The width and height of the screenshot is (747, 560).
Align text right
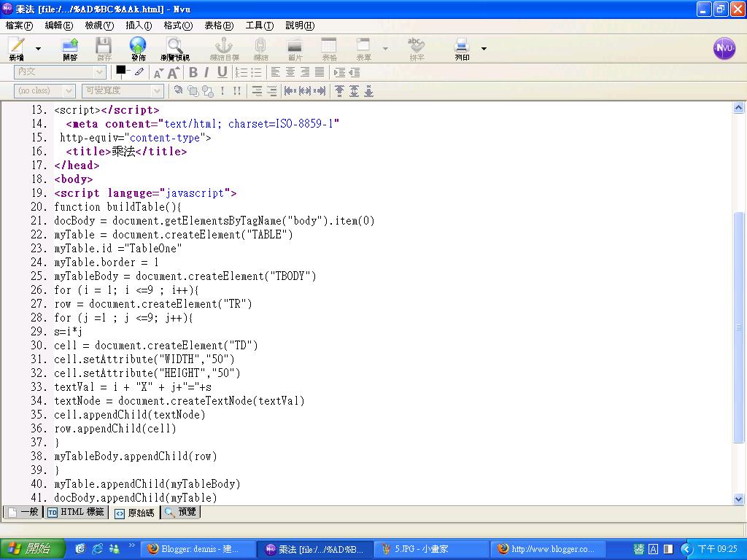(305, 72)
